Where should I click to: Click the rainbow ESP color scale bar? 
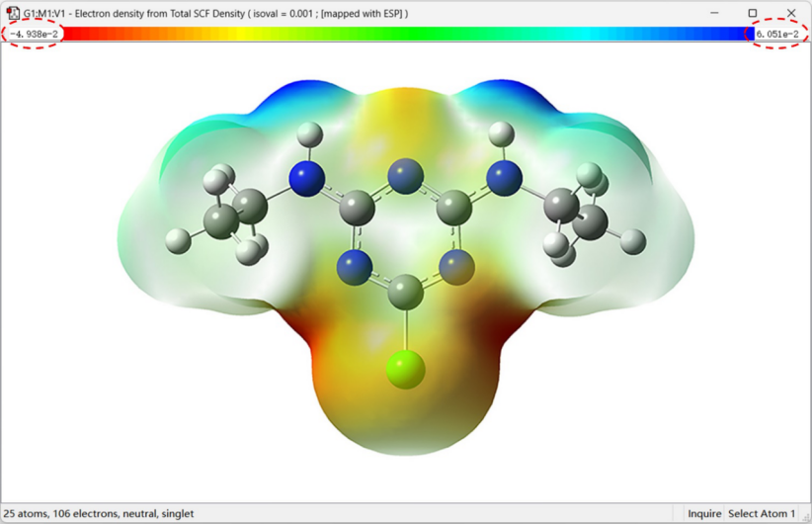(408, 34)
